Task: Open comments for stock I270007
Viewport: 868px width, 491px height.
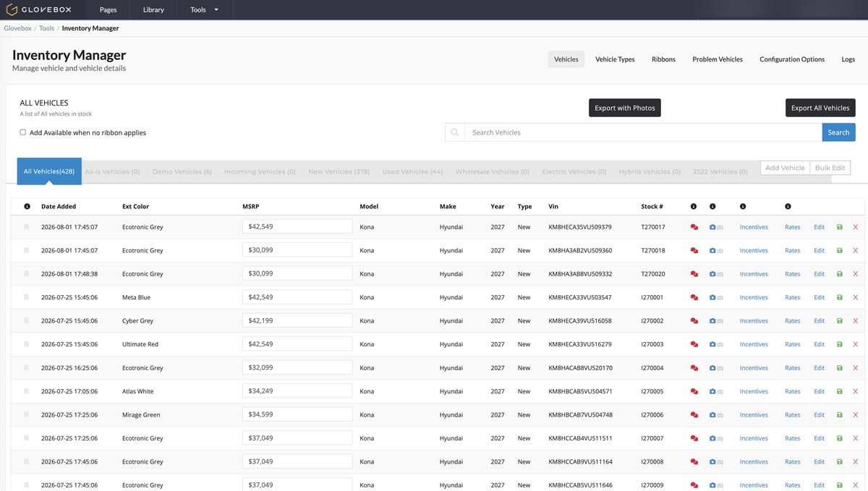Action: 694,438
